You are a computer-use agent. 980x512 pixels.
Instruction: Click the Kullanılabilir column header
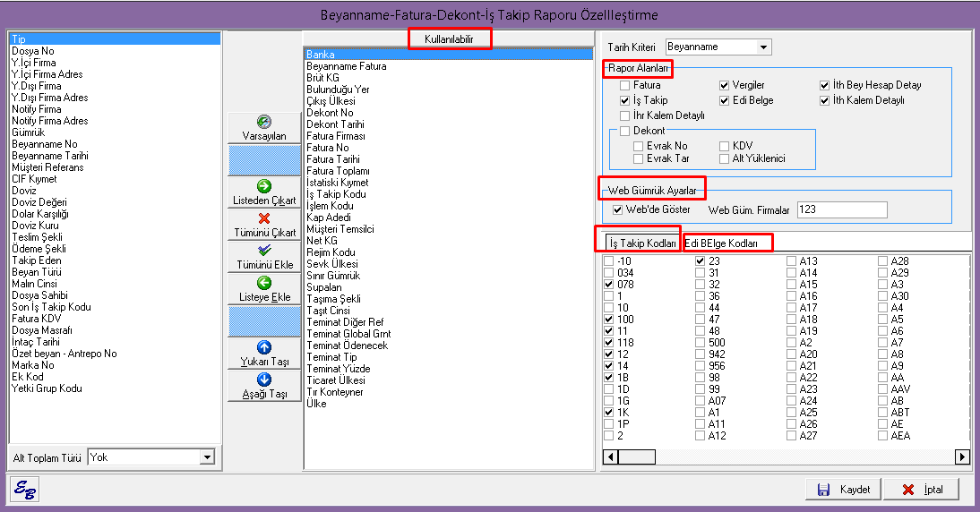(449, 38)
